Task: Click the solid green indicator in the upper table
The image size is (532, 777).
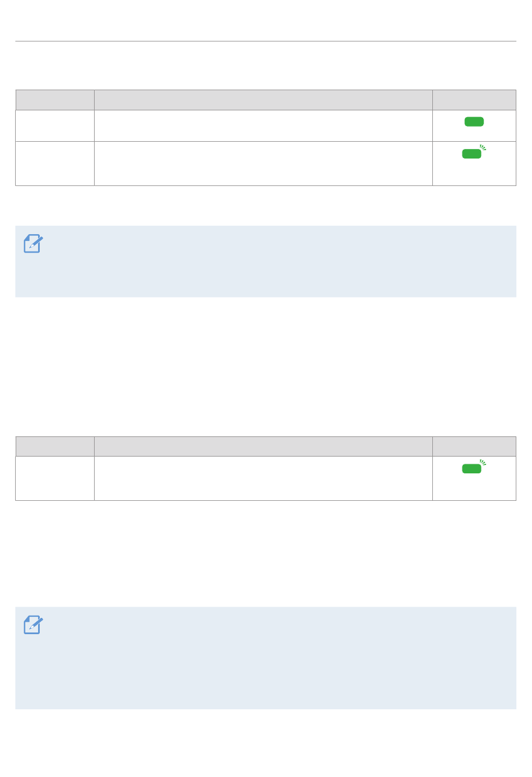Action: (x=474, y=122)
